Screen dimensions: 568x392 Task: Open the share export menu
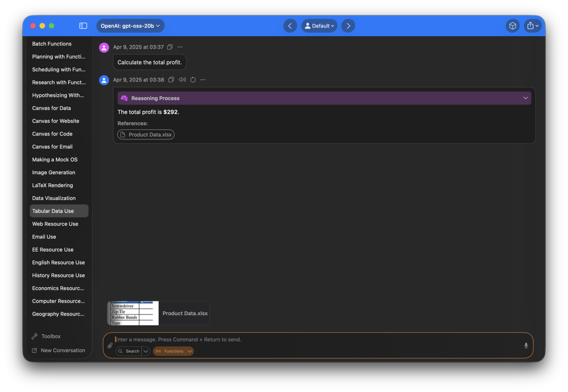click(532, 26)
